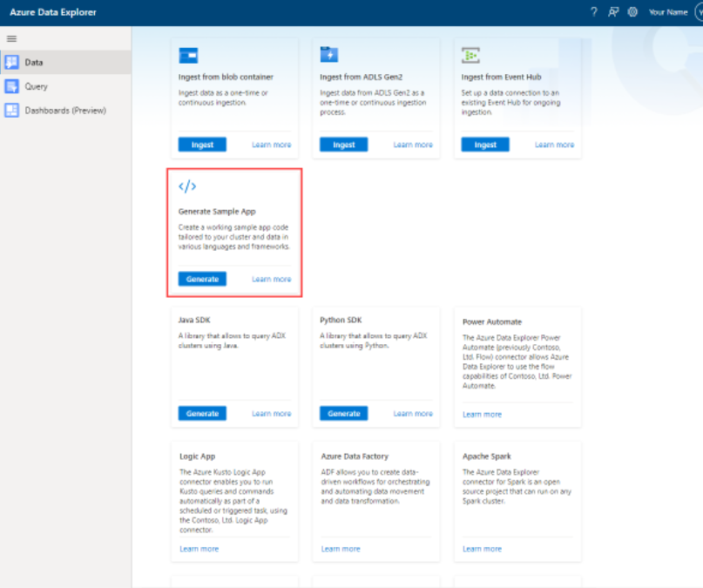Open Learn more for Apache Spark
The image size is (703, 588).
[x=482, y=549]
